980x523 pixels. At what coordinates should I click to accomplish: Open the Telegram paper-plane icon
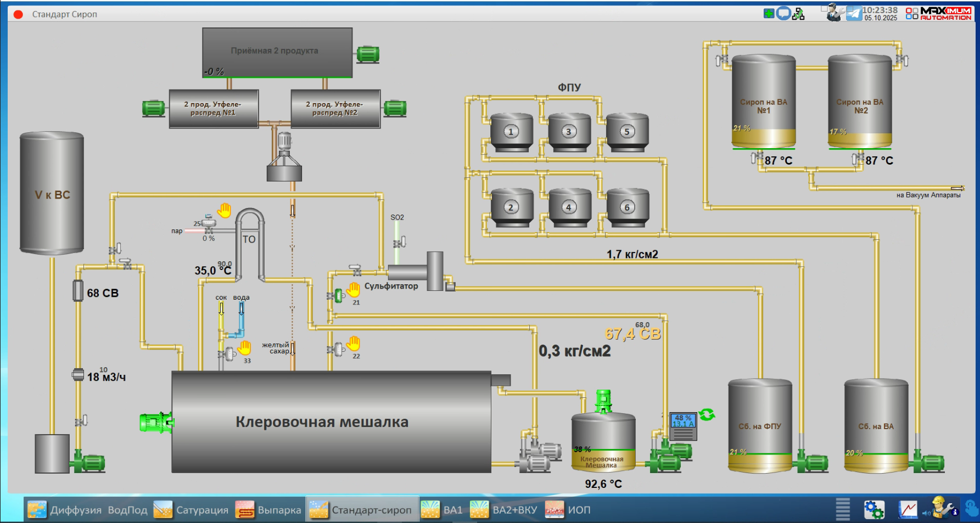pyautogui.click(x=854, y=13)
